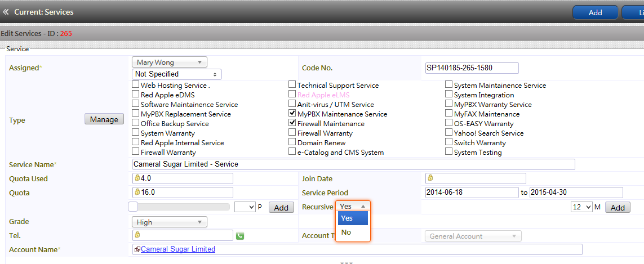Image resolution: width=644 pixels, height=264 pixels.
Task: Click the lock icon in the Tel. field
Action: tap(137, 235)
